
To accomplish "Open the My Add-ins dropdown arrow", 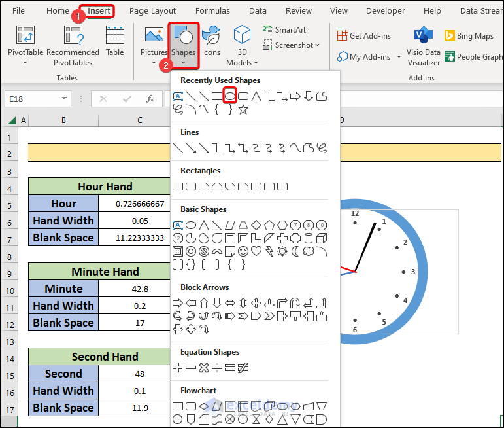I will tap(399, 57).
